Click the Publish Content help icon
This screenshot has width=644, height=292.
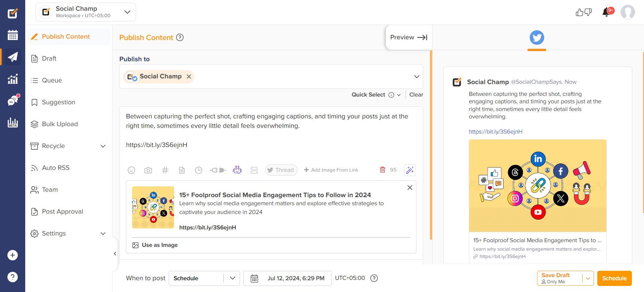[x=180, y=37]
